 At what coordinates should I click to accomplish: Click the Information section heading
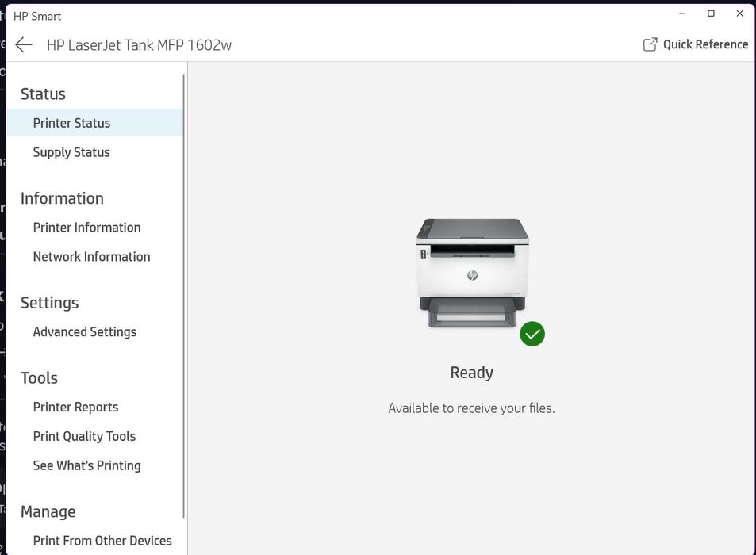pos(62,198)
